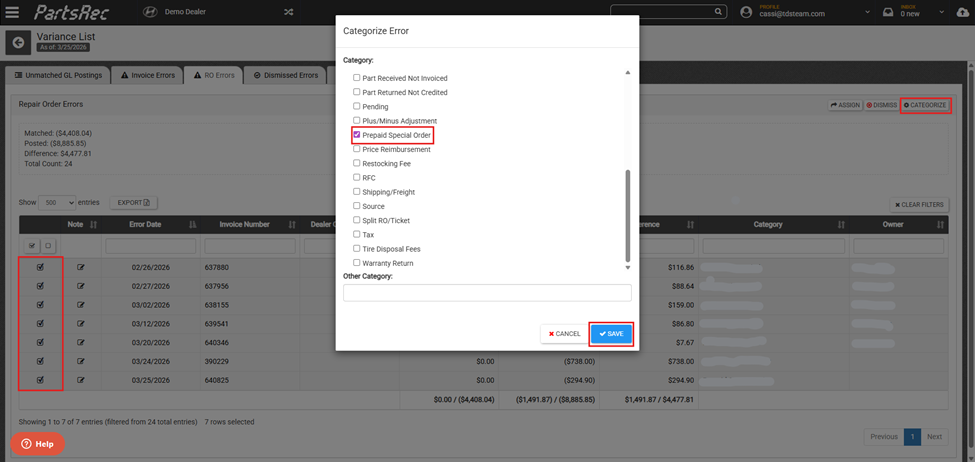The width and height of the screenshot is (975, 462).
Task: Click the Assign button
Action: pyautogui.click(x=844, y=106)
